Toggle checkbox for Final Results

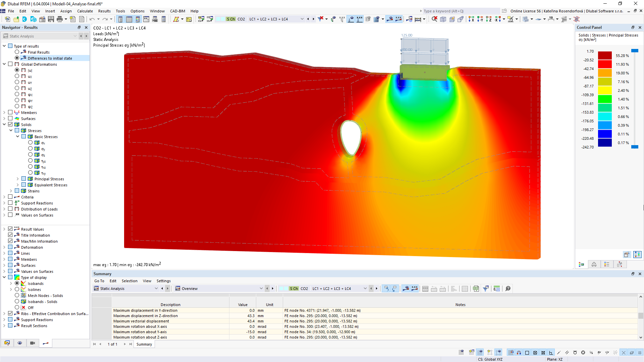click(x=17, y=52)
